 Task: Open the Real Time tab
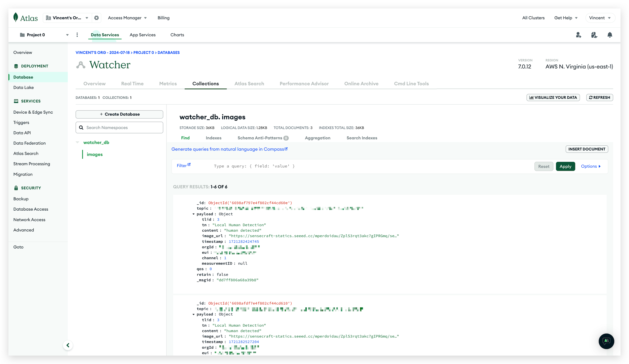pos(132,84)
